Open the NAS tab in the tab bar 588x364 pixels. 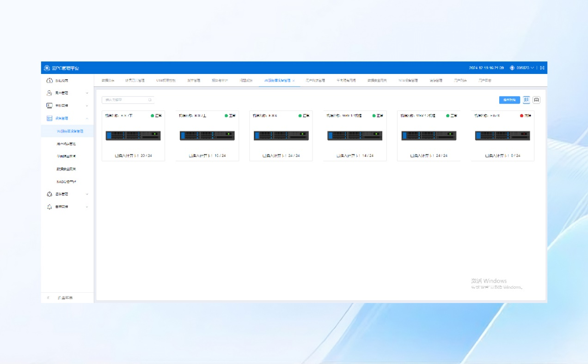[408, 80]
